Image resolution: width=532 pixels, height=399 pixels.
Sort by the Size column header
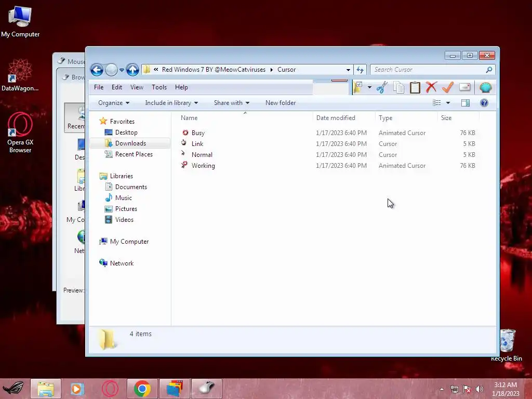(x=458, y=118)
